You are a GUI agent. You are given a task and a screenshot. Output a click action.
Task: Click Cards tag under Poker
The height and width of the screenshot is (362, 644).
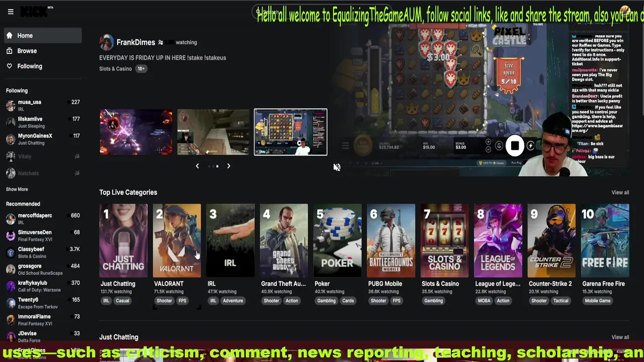(348, 301)
